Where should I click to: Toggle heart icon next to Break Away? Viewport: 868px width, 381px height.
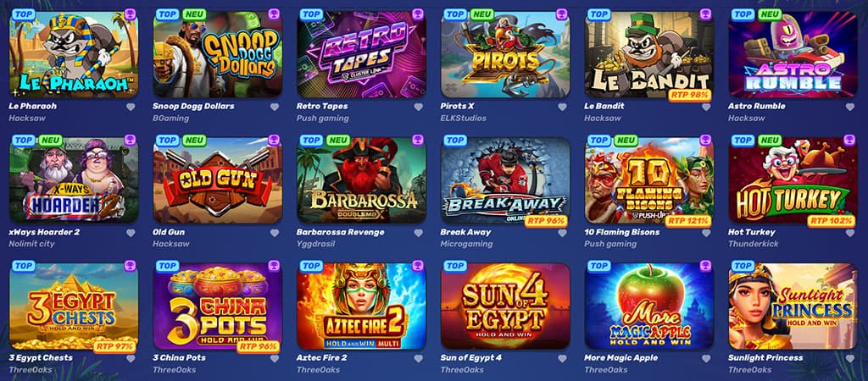[x=563, y=233]
